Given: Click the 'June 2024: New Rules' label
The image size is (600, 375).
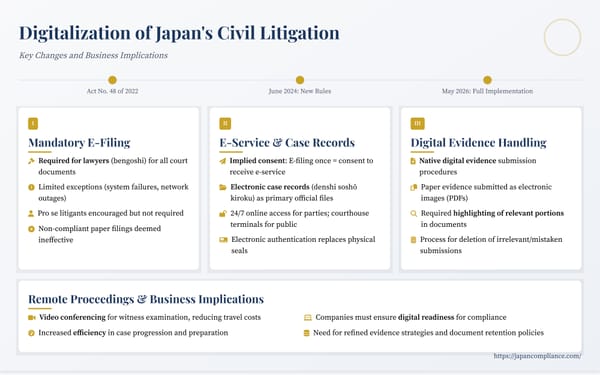Looking at the screenshot, I should pos(300,91).
